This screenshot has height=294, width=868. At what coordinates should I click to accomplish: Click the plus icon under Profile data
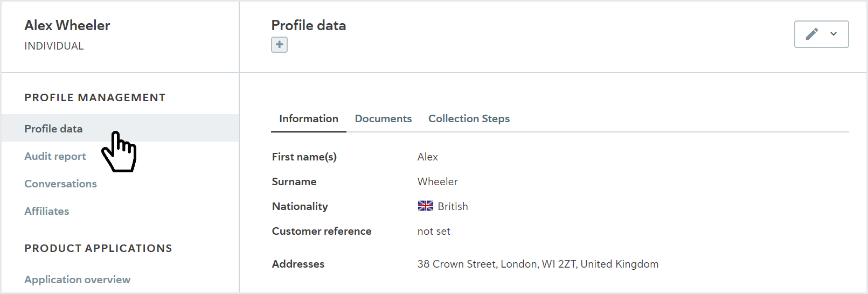point(279,45)
